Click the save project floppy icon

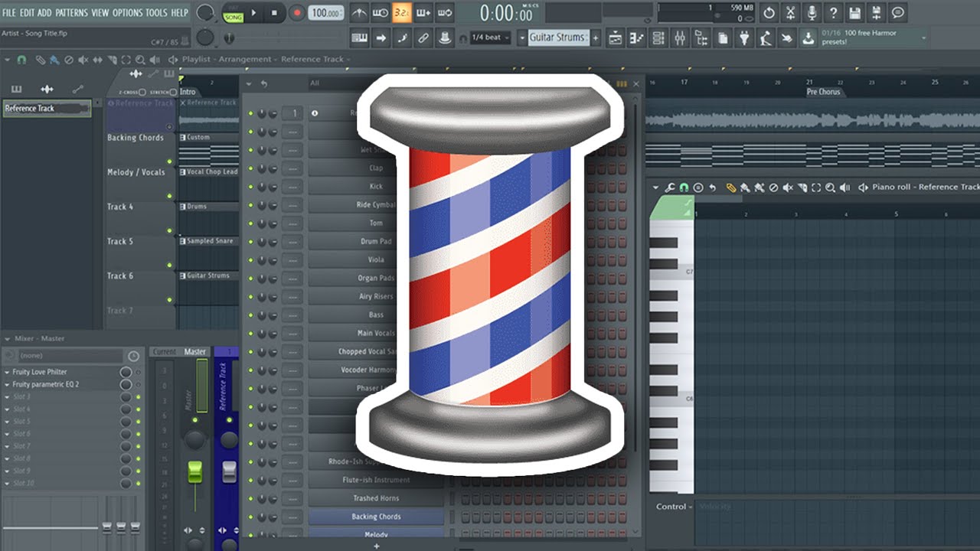pos(855,13)
